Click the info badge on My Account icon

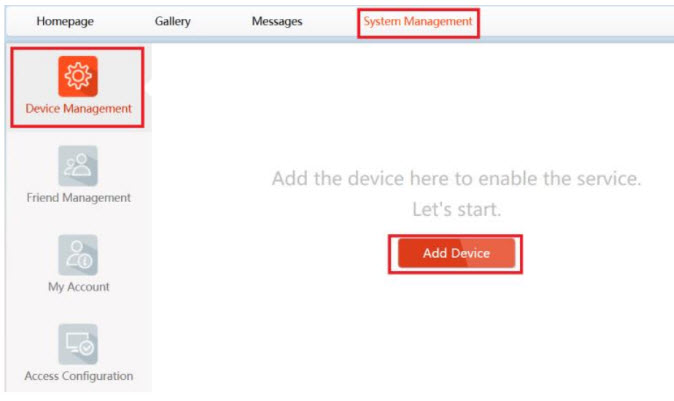click(x=86, y=261)
